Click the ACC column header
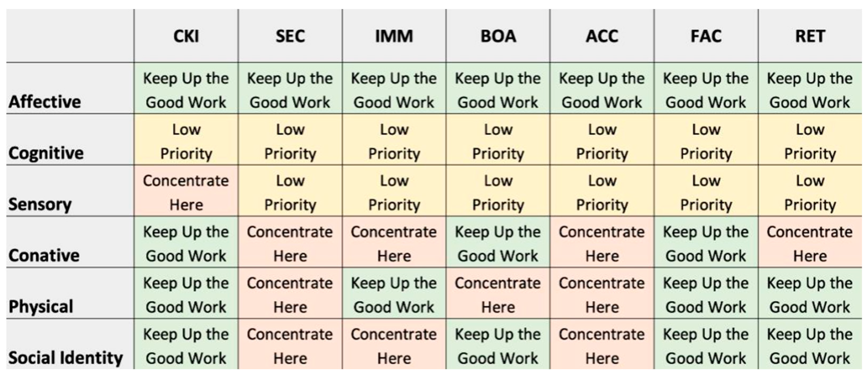 tap(602, 36)
